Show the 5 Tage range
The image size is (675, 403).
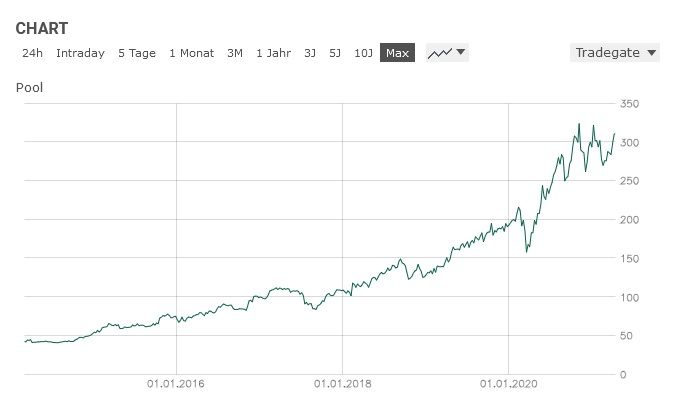137,53
